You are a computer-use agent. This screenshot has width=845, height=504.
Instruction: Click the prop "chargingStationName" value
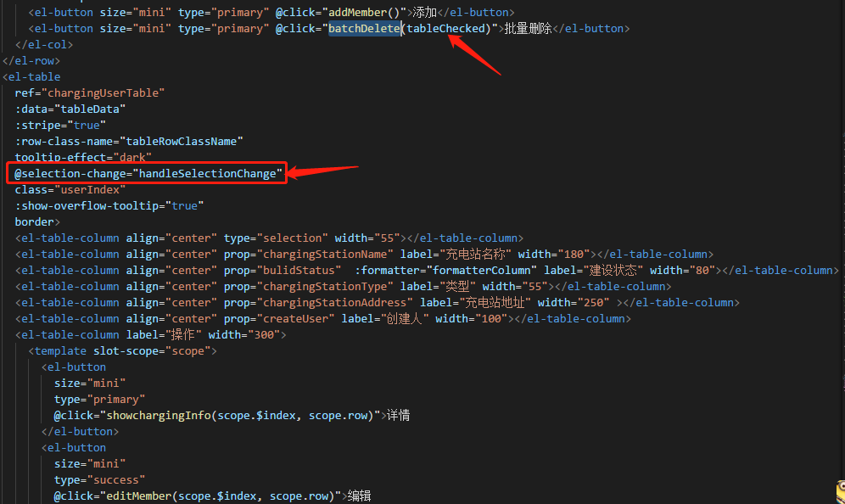tap(325, 255)
